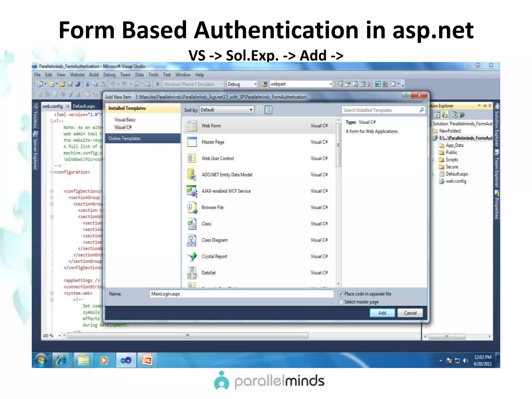Click the Start Debugging green arrow

(x=158, y=84)
